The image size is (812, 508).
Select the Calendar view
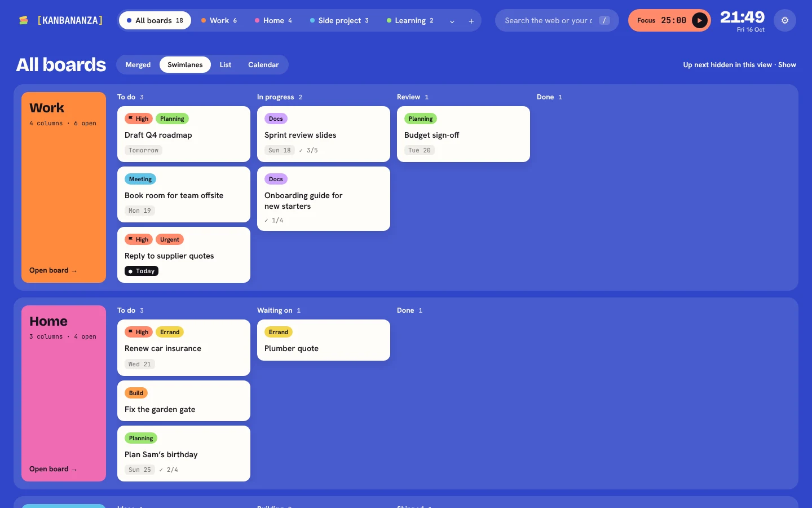pyautogui.click(x=263, y=65)
